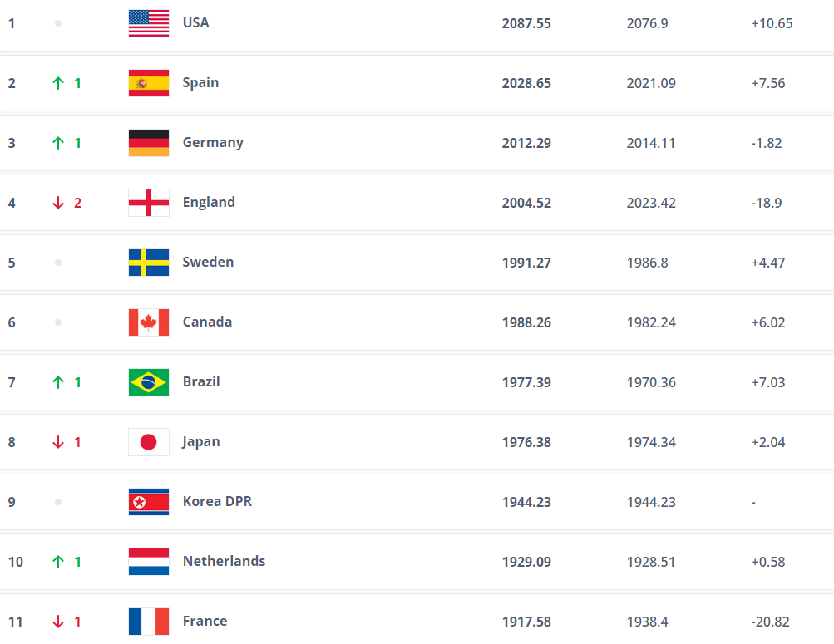Click the Germany flag icon
This screenshot has height=644, width=834.
coord(149,143)
